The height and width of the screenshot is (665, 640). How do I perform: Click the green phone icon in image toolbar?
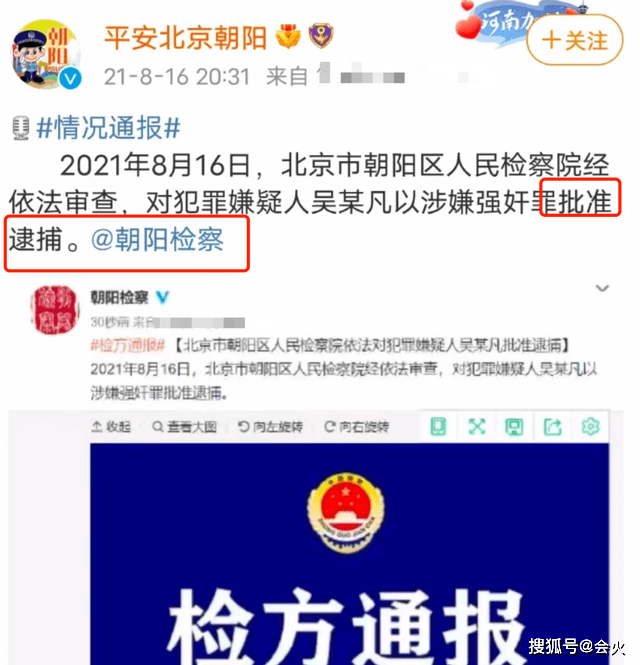click(x=438, y=426)
